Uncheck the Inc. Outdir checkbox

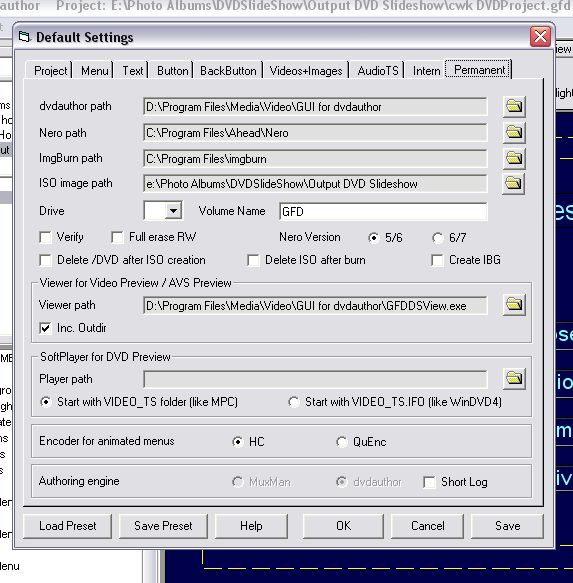tap(45, 328)
